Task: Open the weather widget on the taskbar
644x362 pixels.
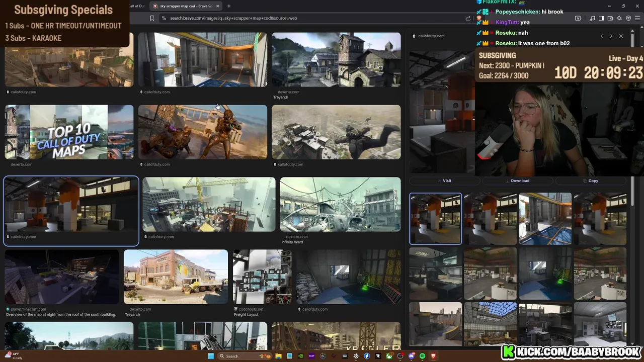Action: click(14, 356)
